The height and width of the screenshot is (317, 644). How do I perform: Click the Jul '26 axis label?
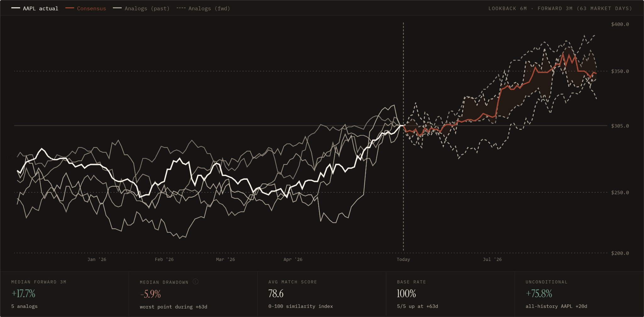[492, 259]
